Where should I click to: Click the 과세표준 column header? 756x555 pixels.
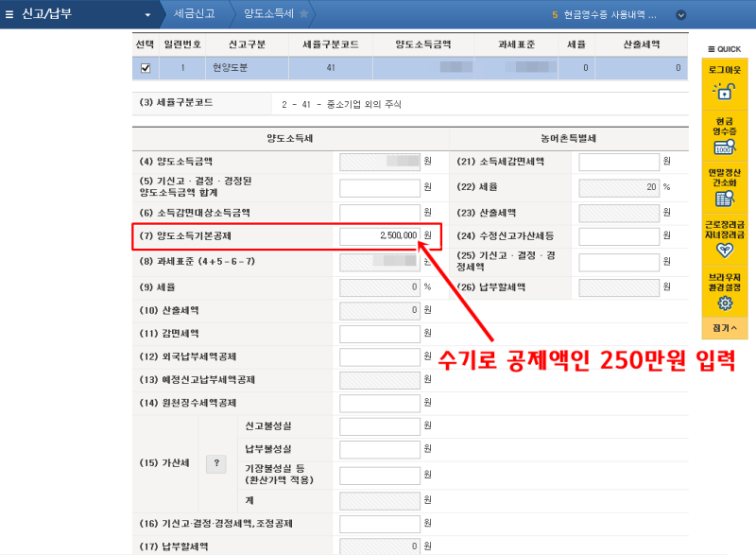(x=516, y=44)
